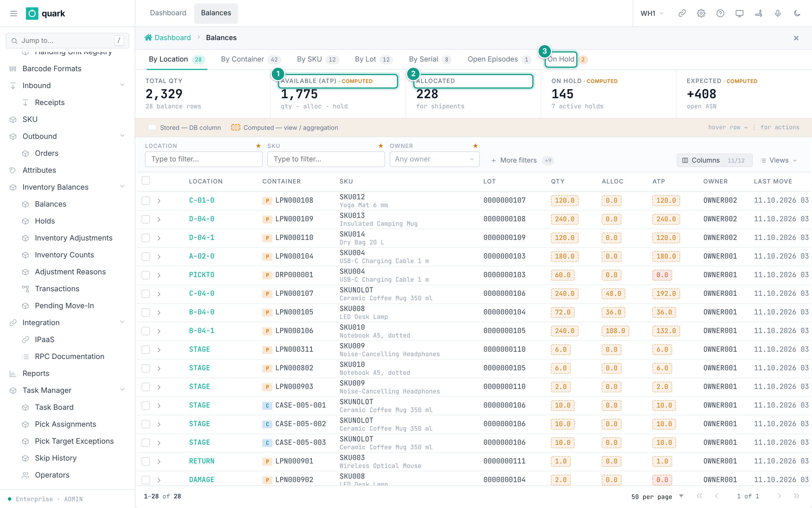The image size is (812, 508).
Task: Close the Balances panel with X
Action: pos(796,38)
